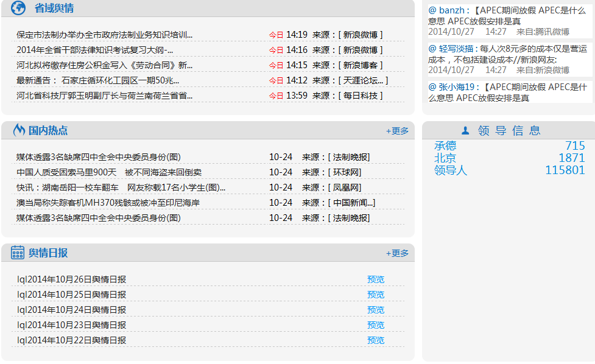Image resolution: width=595 pixels, height=364 pixels.
Task: Select 北京 entry showing 1871
Action: click(x=445, y=158)
